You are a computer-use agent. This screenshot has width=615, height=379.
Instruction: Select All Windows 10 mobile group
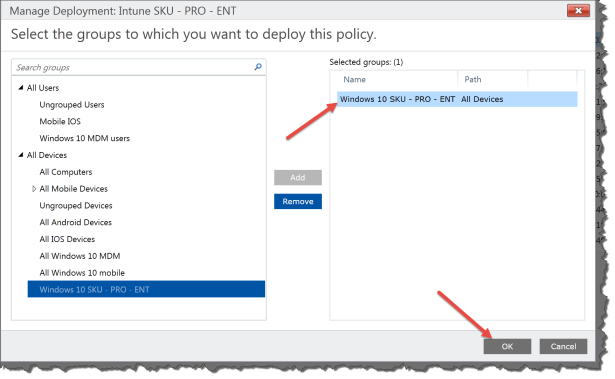(82, 273)
